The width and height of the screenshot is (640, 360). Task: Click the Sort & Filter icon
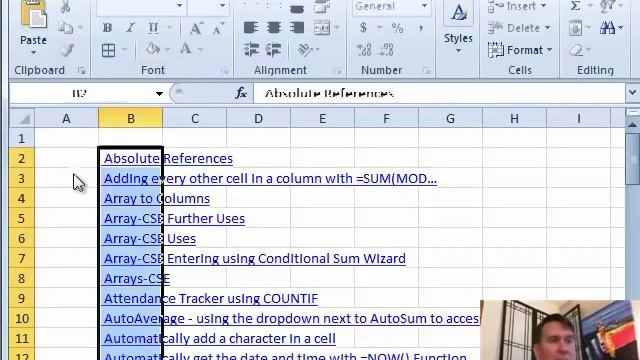click(607, 6)
